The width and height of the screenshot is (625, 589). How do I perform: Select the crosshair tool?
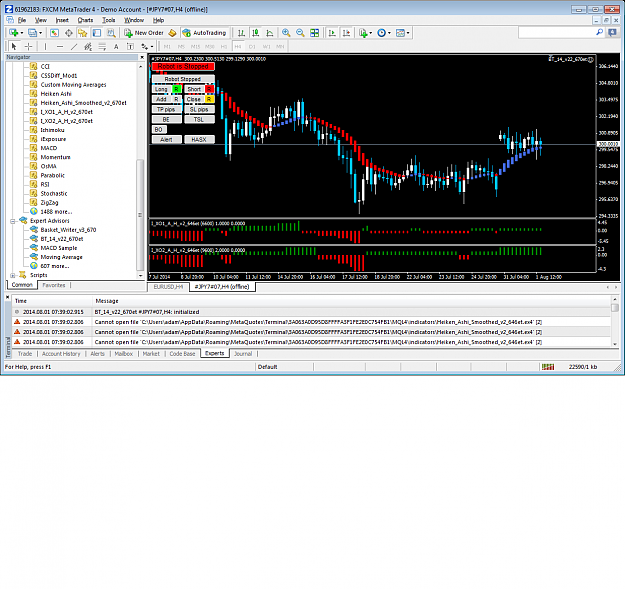click(28, 46)
